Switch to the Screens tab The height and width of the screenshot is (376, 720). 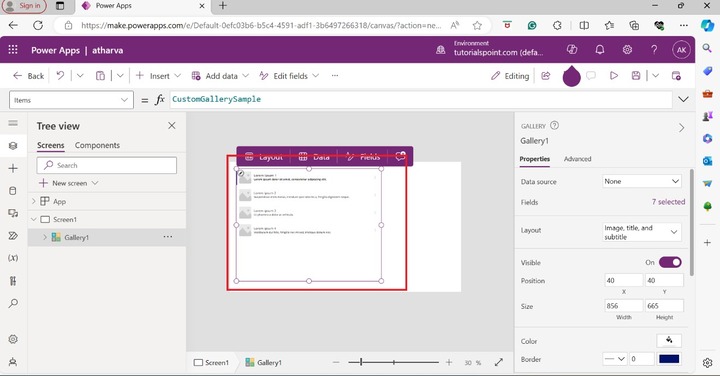tap(51, 145)
